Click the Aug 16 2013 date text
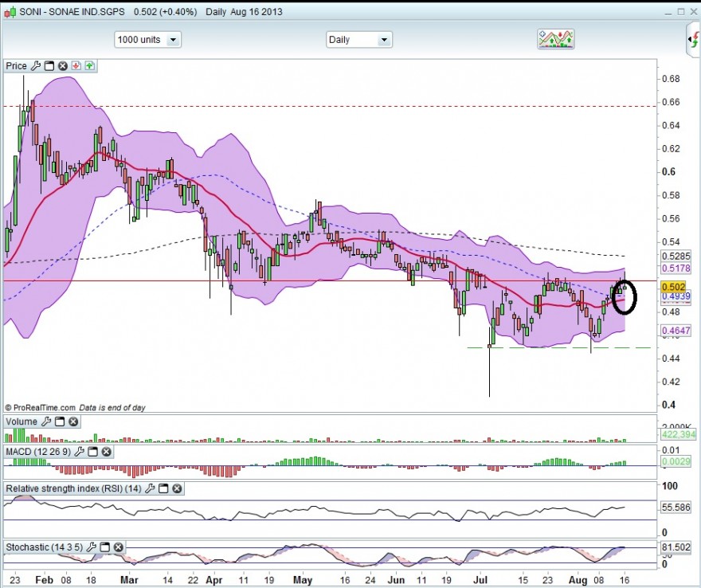701x588 pixels. 257,12
